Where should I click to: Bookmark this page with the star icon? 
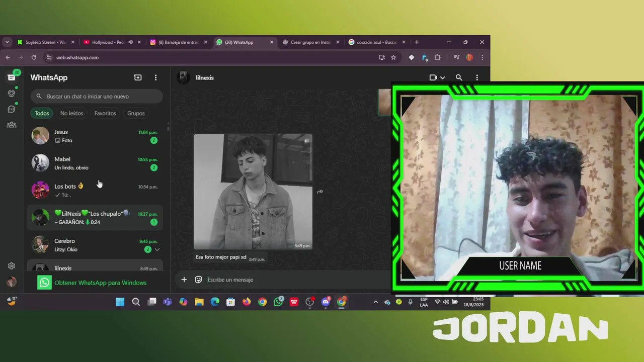click(393, 57)
